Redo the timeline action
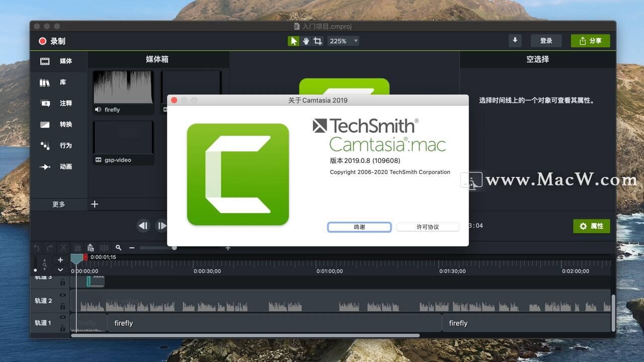The height and width of the screenshot is (362, 644). pyautogui.click(x=50, y=248)
